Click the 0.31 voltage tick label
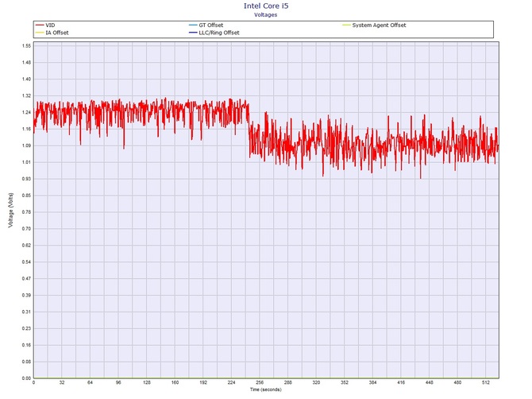The height and width of the screenshot is (399, 532). [26, 312]
